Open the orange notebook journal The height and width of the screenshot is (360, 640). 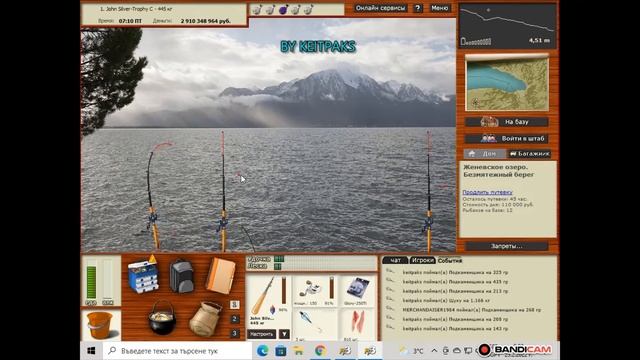pos(220,276)
